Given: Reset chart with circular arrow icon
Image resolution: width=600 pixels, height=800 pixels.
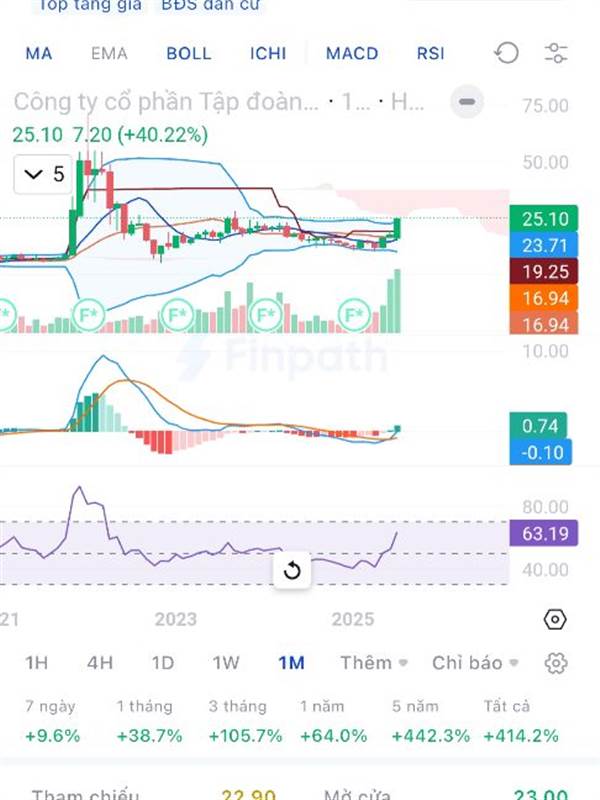Looking at the screenshot, I should (x=506, y=53).
